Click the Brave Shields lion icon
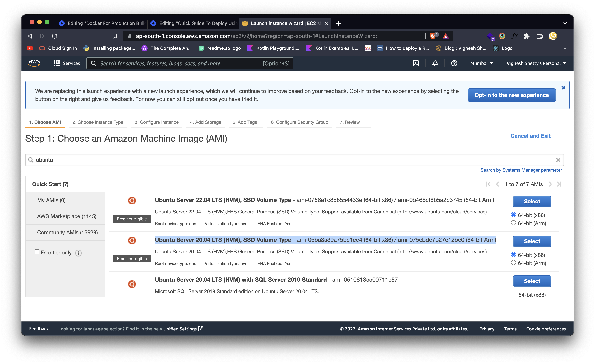 [x=432, y=36]
